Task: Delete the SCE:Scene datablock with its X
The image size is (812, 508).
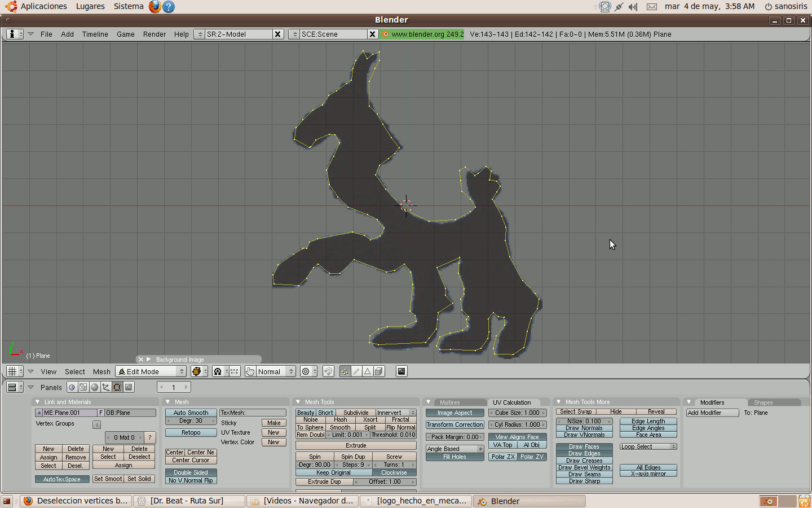Action: click(x=372, y=34)
